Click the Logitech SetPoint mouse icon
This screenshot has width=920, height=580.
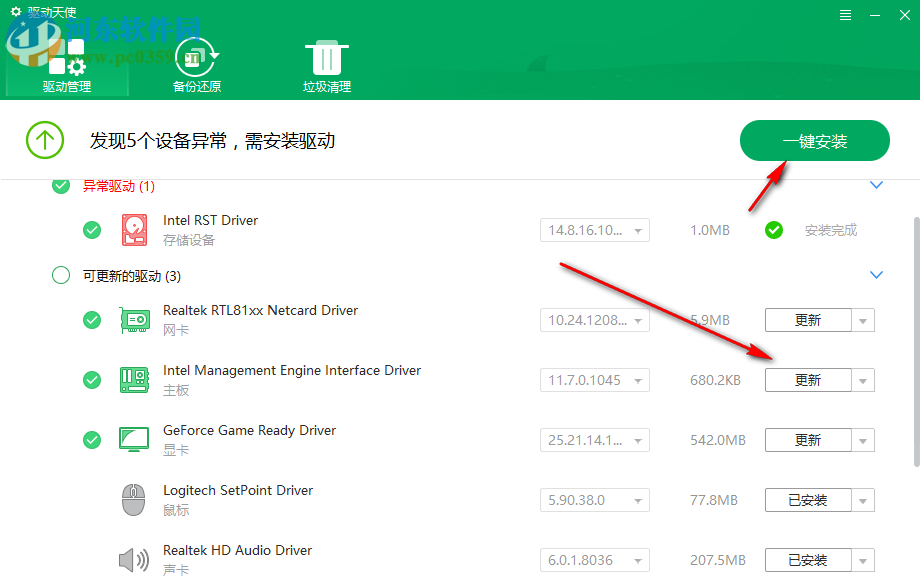pos(134,499)
